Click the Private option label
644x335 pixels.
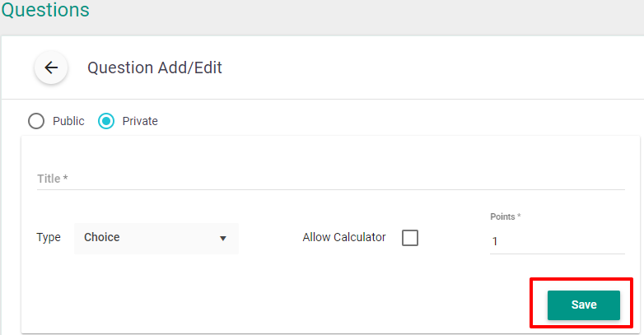140,121
